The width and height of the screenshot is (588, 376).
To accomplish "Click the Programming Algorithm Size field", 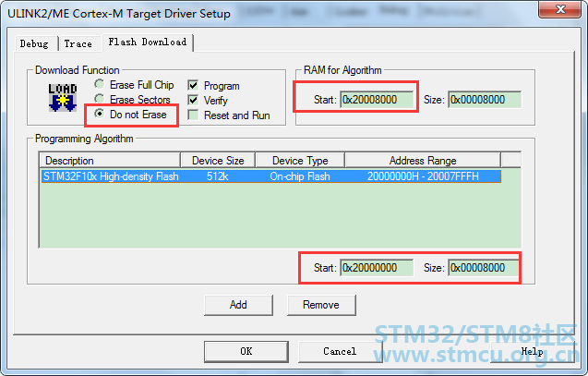I will coord(484,268).
